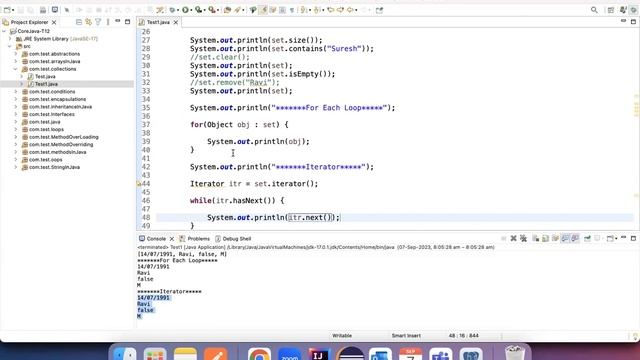Click the terminated launch description line in Console

[x=316, y=247]
